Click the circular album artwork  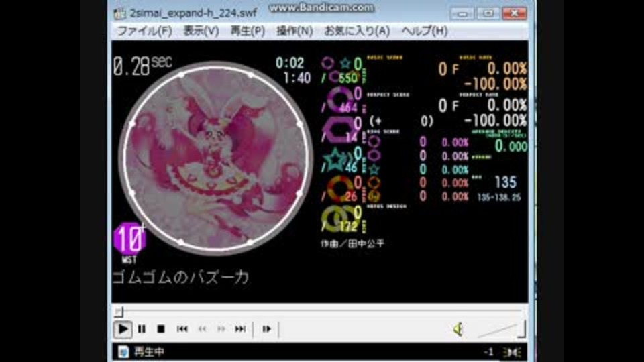coord(215,158)
